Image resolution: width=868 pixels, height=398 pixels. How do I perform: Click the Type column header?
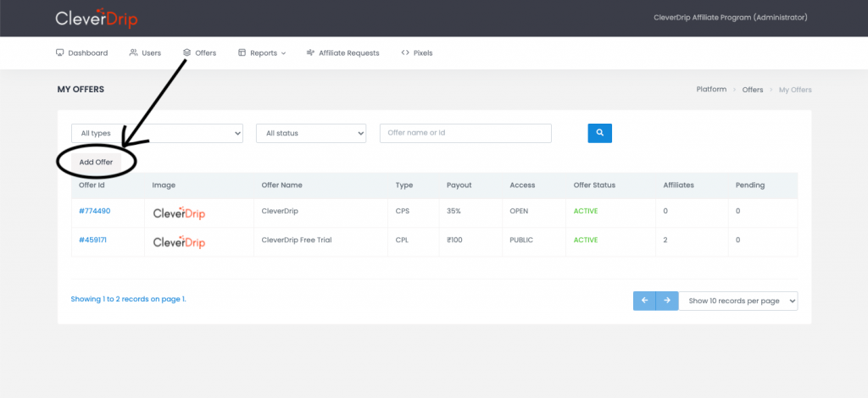click(x=404, y=185)
